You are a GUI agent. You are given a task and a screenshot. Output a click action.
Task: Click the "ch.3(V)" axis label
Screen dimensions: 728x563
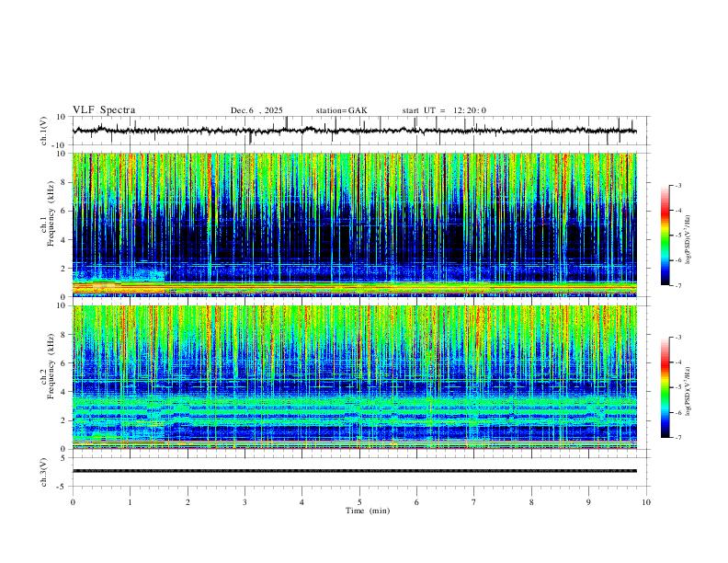tap(44, 472)
